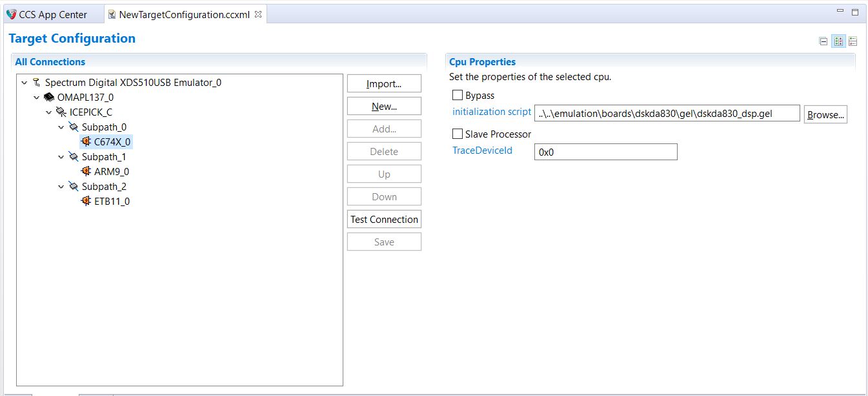868x396 pixels.
Task: Click the greyed Delete button
Action: point(384,151)
